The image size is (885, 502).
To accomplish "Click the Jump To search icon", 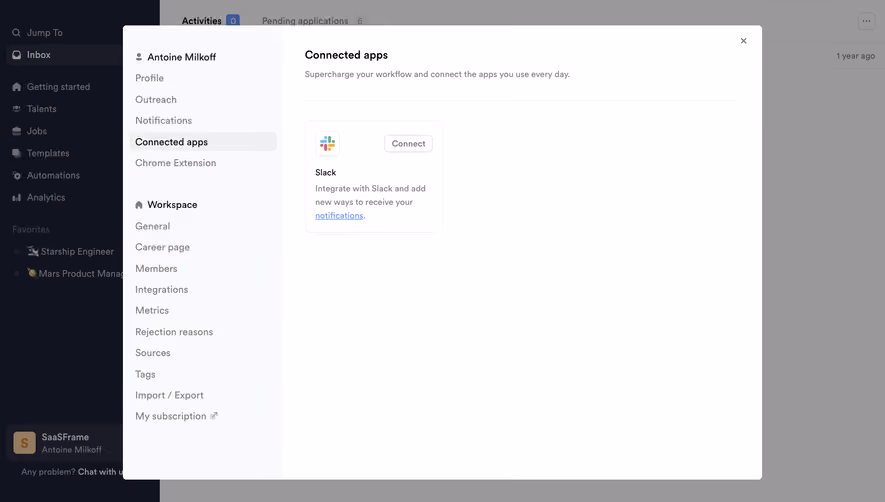I will click(x=16, y=33).
